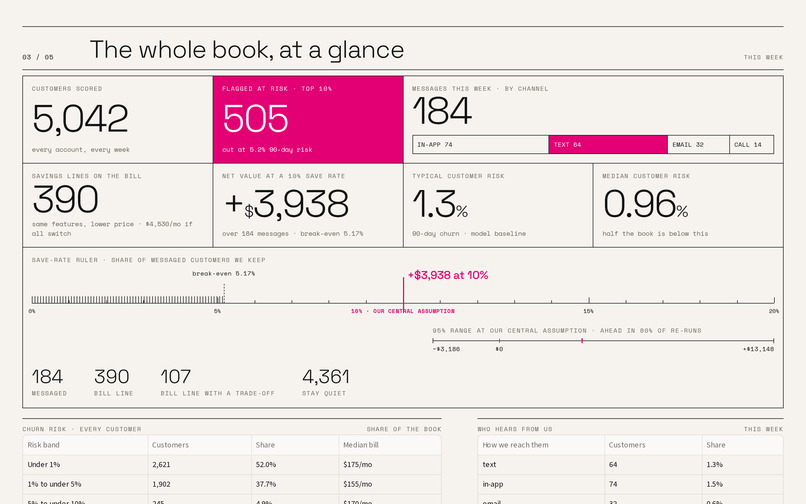The image size is (806, 504).
Task: Click the 107 Bill Line With A Trade-Off stat
Action: (217, 382)
